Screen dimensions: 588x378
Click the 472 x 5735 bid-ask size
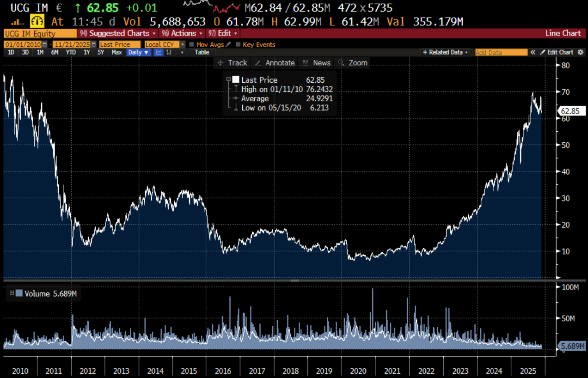pyautogui.click(x=365, y=8)
